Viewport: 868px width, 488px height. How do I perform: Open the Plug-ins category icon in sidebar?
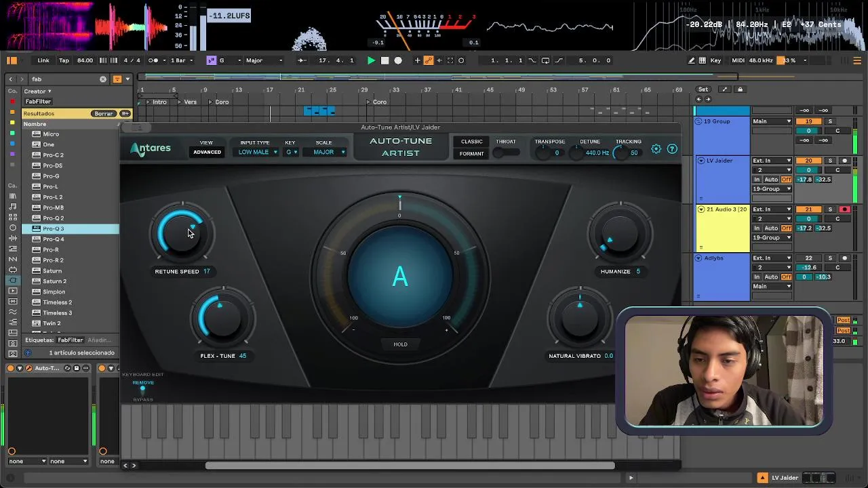(x=12, y=280)
